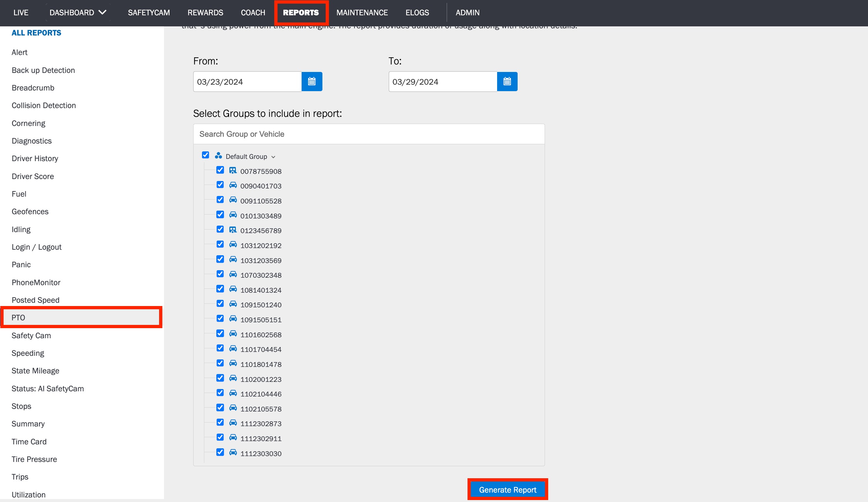Select vehicle label 1102001223
Image resolution: width=868 pixels, height=502 pixels.
coord(261,379)
